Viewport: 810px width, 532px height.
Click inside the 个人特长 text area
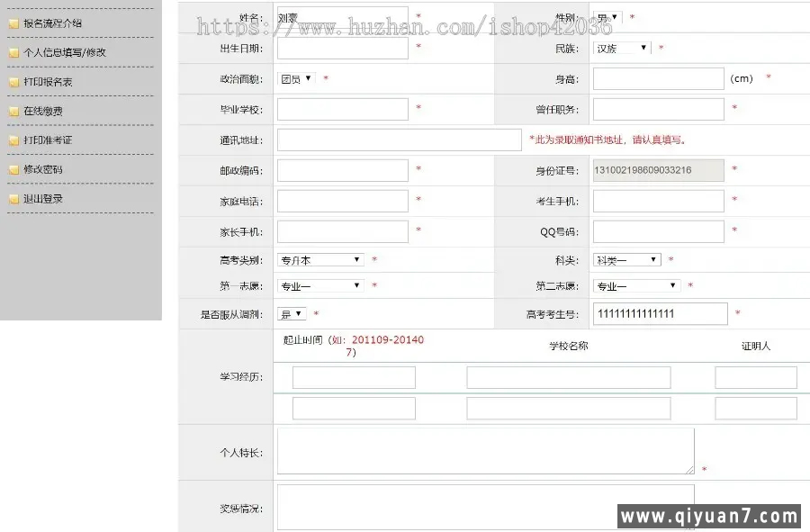[x=485, y=451]
